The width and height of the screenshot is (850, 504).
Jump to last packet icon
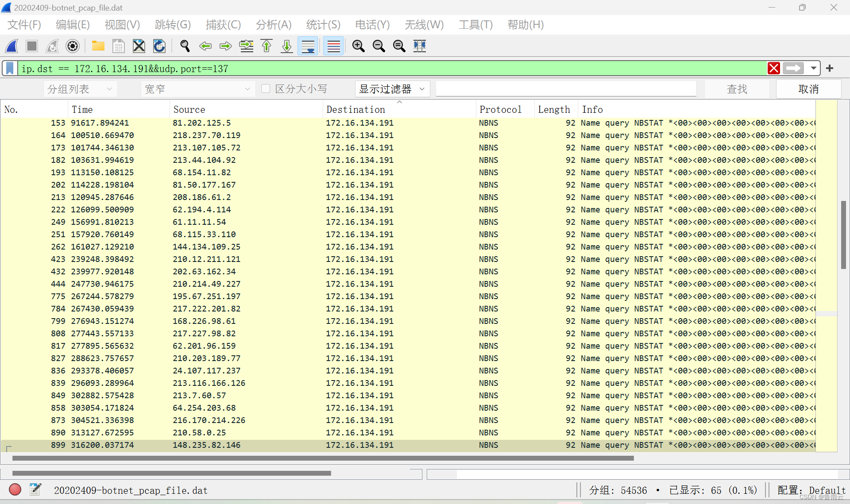click(287, 46)
